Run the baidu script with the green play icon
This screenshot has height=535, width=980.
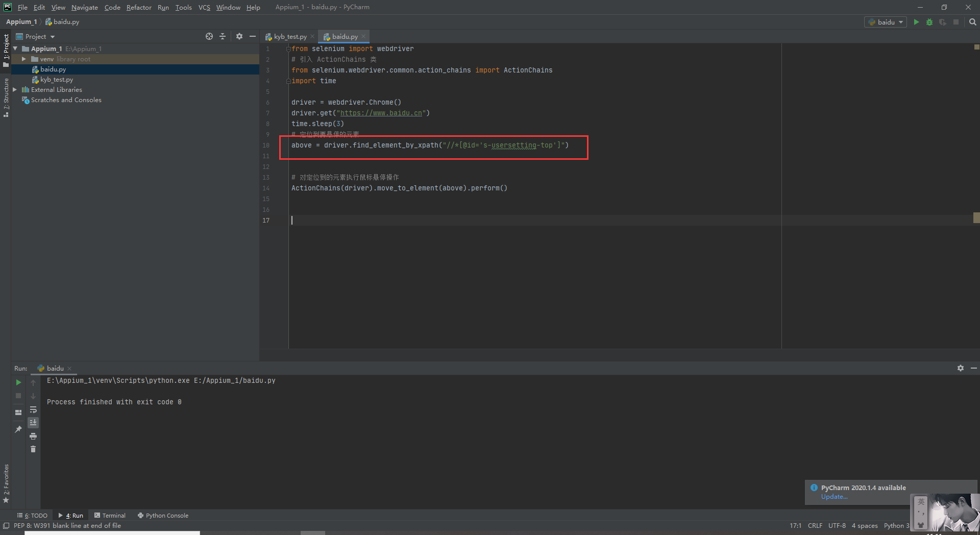pyautogui.click(x=916, y=22)
